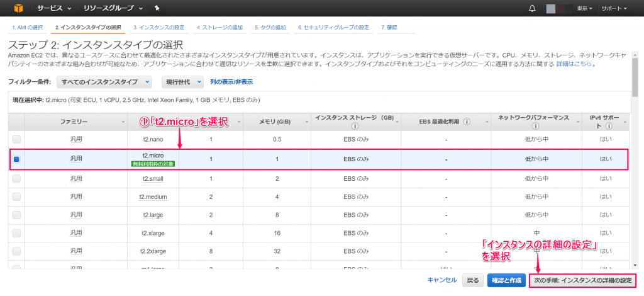
Task: Select step 2. インスタンスタイプの選択 tab
Action: pos(88,28)
